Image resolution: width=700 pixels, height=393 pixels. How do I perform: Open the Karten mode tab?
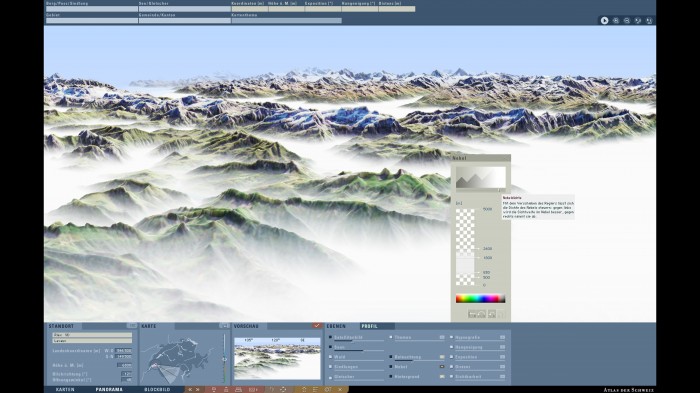tap(65, 389)
